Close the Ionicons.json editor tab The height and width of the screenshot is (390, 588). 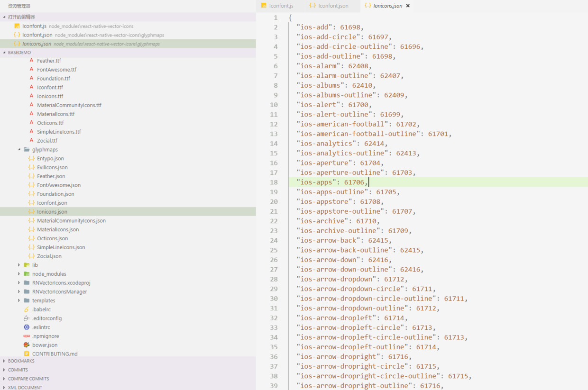tap(408, 6)
